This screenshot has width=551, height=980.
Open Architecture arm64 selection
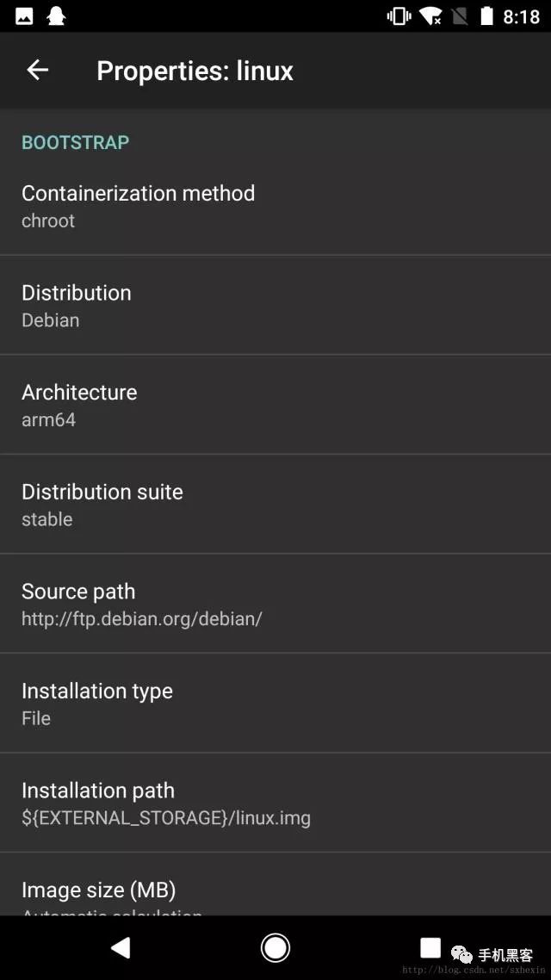[x=275, y=405]
